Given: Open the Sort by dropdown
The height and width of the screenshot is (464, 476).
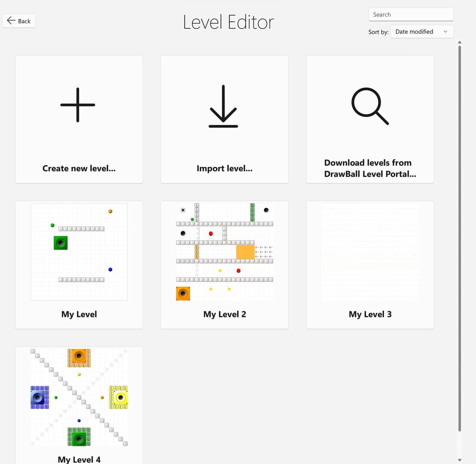Looking at the screenshot, I should click(x=421, y=31).
